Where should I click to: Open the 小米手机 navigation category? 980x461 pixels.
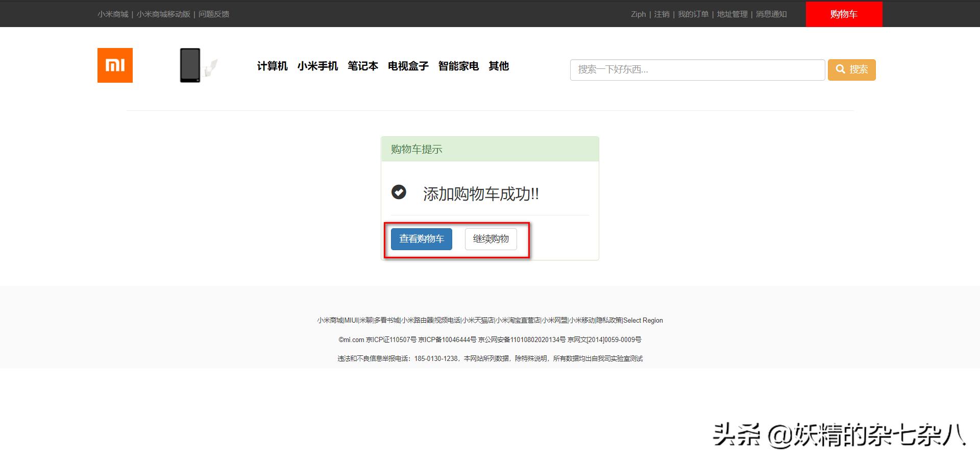pos(317,66)
